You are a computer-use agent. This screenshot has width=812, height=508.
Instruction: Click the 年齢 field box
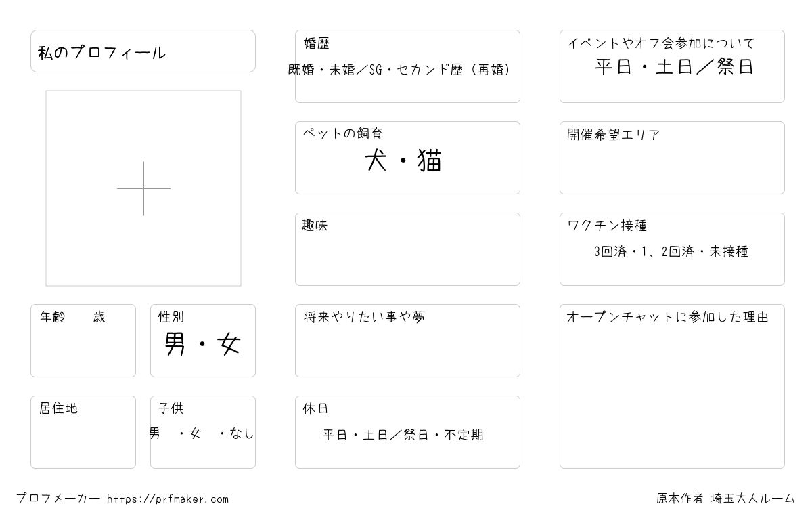click(x=83, y=340)
